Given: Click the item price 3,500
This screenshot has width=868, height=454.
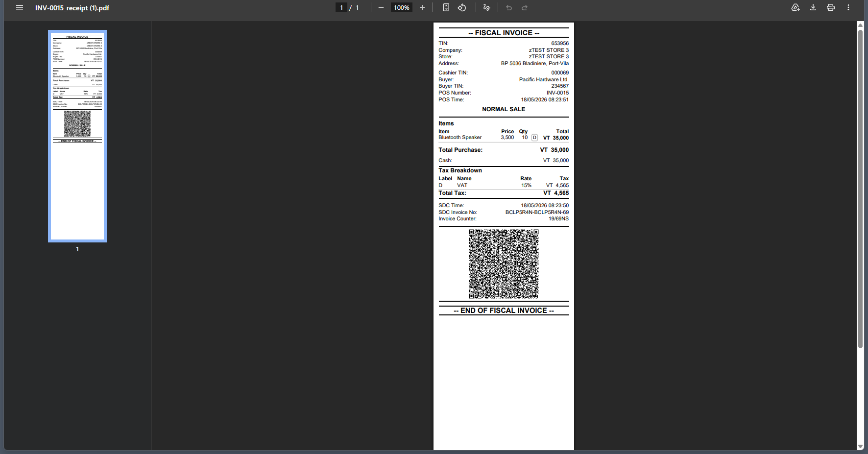Looking at the screenshot, I should coord(507,138).
